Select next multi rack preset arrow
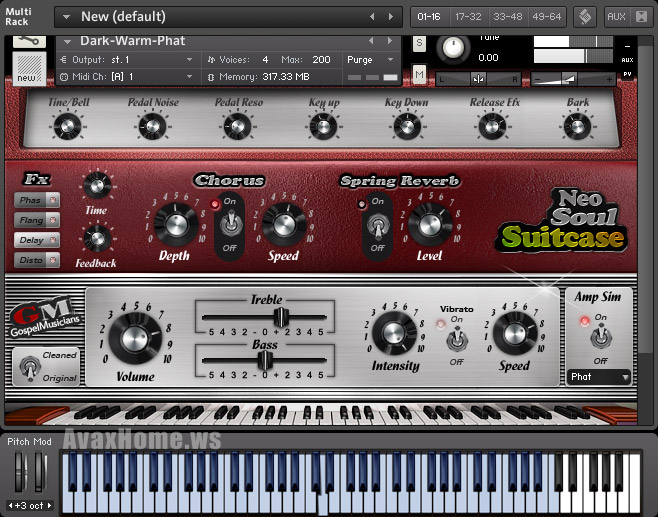The height and width of the screenshot is (517, 658). (x=391, y=17)
